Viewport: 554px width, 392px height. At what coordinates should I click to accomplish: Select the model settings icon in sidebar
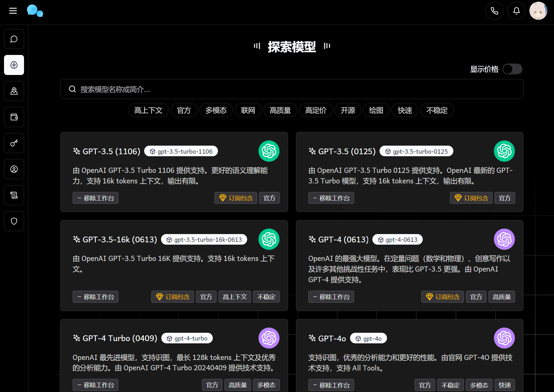(14, 65)
